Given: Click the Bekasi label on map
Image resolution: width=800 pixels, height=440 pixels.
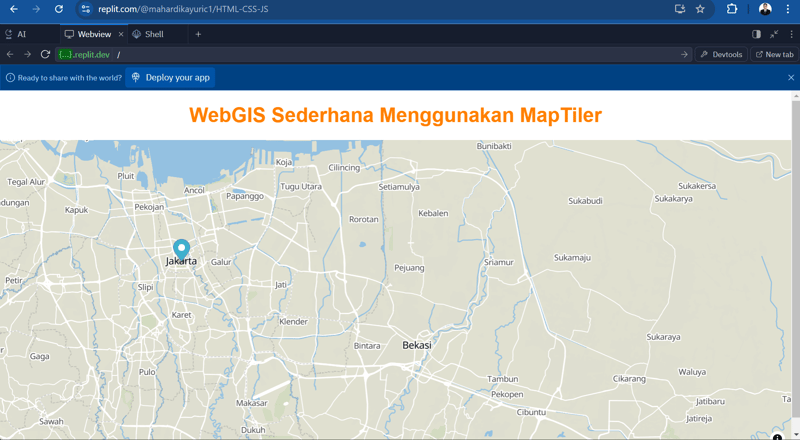Looking at the screenshot, I should 417,346.
